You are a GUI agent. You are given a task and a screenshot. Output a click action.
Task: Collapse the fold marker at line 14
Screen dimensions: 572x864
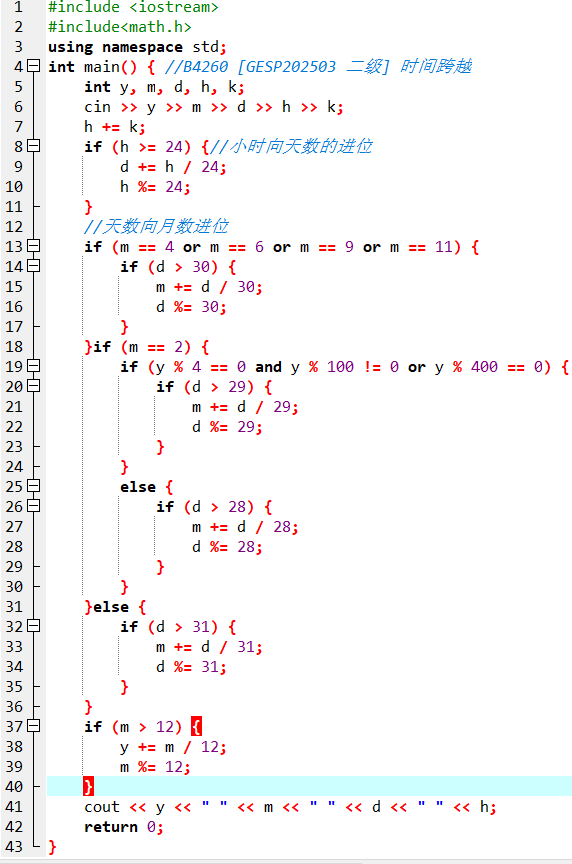click(x=34, y=266)
